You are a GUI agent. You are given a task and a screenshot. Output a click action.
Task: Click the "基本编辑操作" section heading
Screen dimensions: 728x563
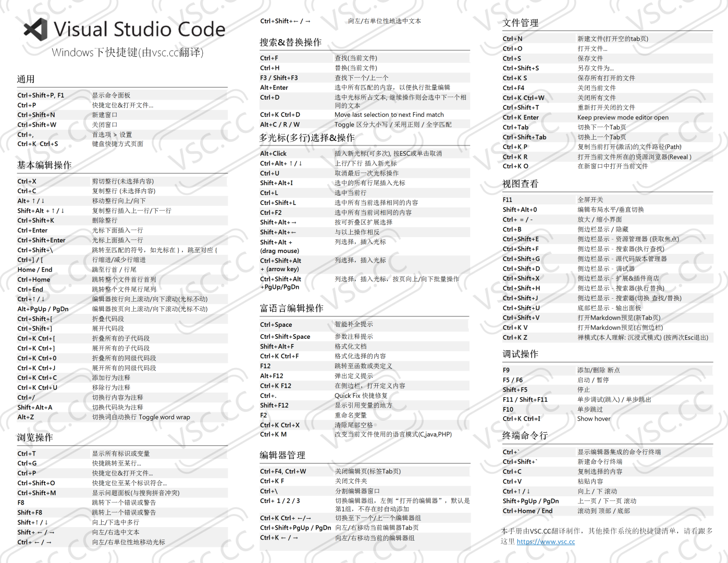coord(44,165)
